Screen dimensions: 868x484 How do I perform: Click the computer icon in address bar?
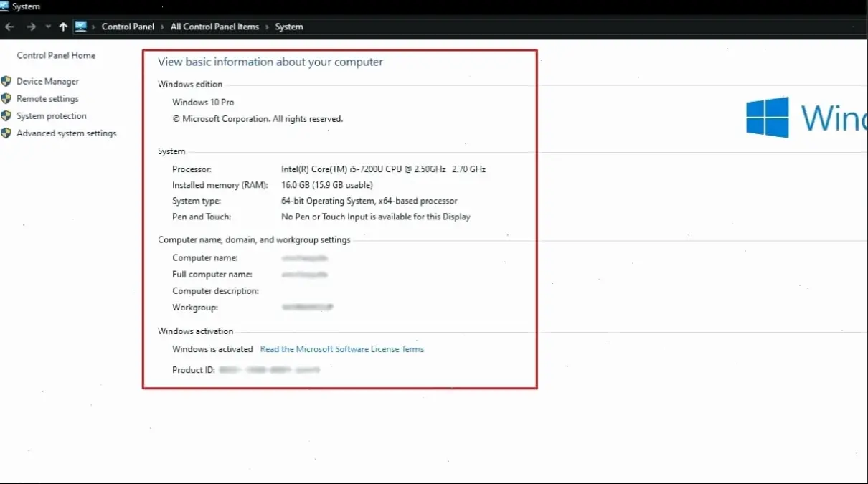[80, 27]
